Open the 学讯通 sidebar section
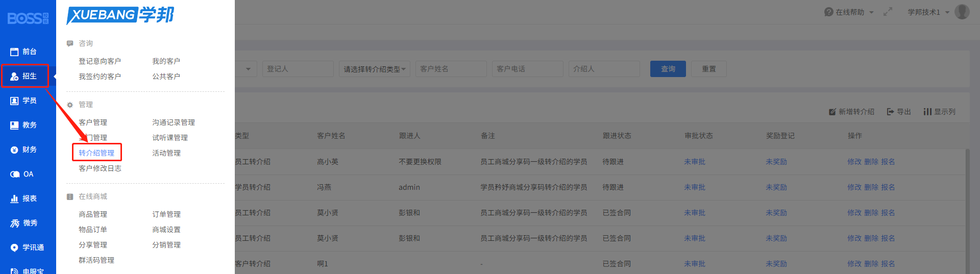Viewport: 980px width, 274px height. 27,247
